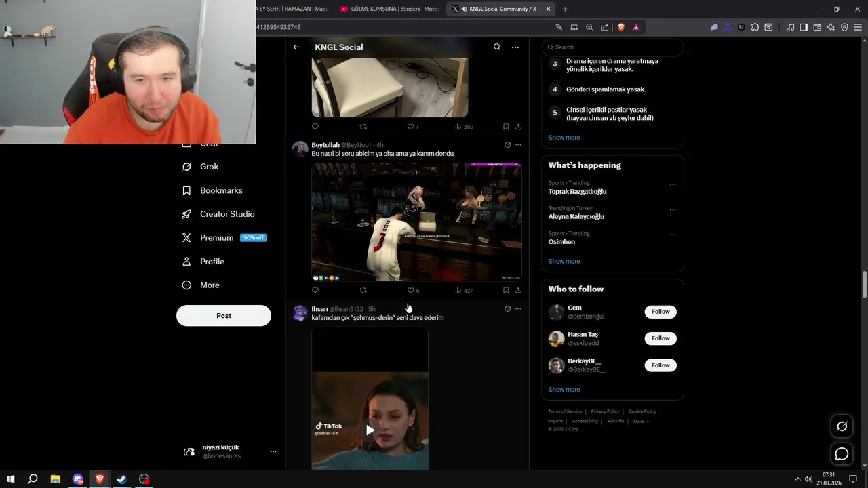Open more menu on Beytullah's post
This screenshot has width=868, height=488.
518,145
